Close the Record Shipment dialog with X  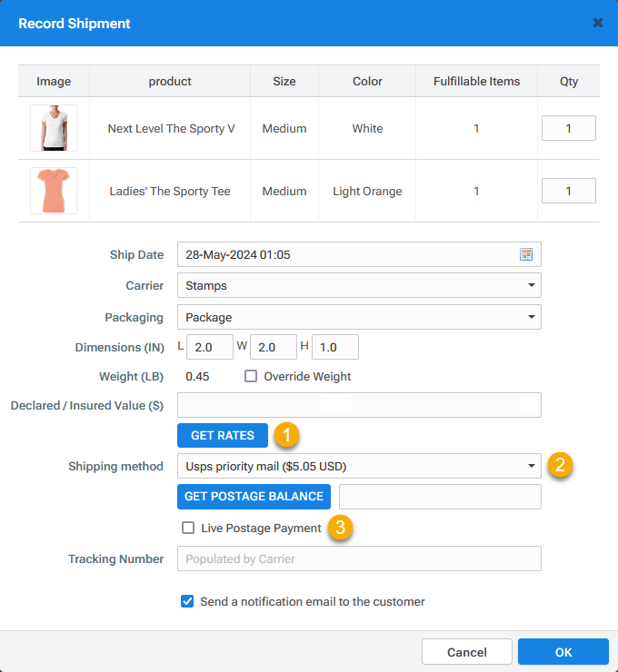[597, 23]
